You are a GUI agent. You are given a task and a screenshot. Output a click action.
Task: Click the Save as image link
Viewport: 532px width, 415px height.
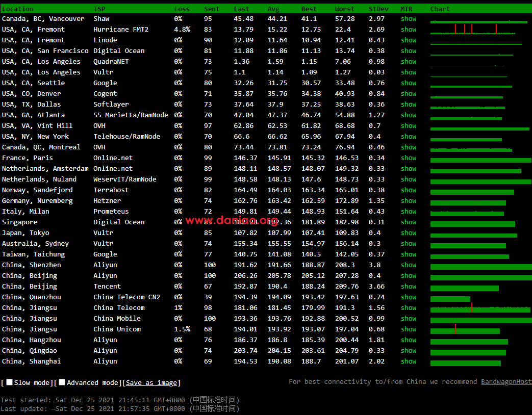click(x=151, y=382)
